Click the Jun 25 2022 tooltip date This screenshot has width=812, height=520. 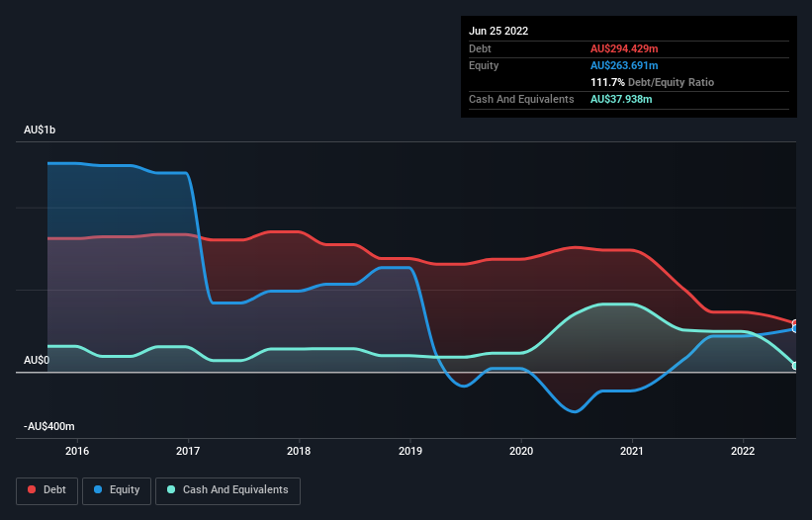(x=498, y=31)
